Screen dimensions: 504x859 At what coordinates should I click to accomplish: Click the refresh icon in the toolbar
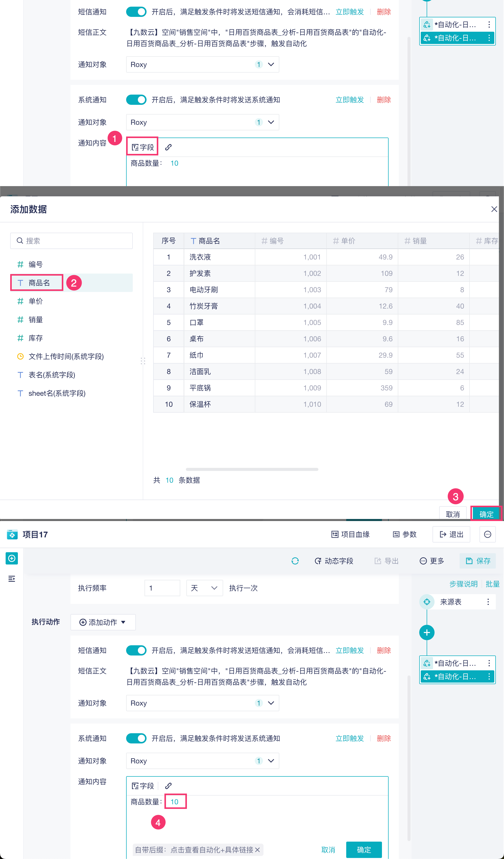[295, 561]
